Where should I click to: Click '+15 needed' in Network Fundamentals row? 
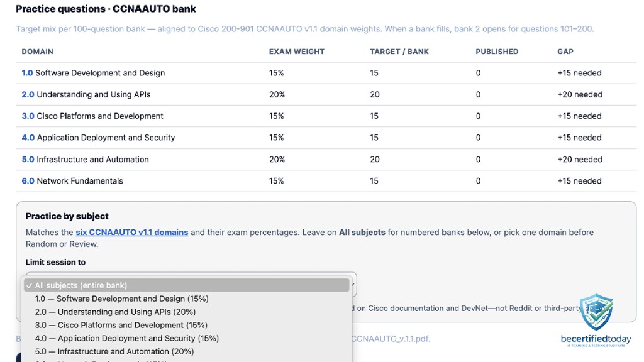[579, 181]
